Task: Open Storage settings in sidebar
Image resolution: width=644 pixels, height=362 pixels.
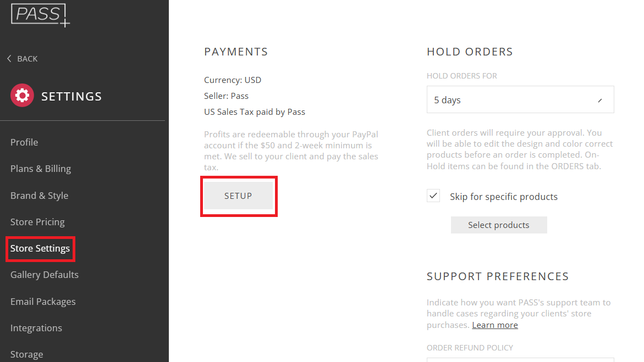Action: point(27,354)
